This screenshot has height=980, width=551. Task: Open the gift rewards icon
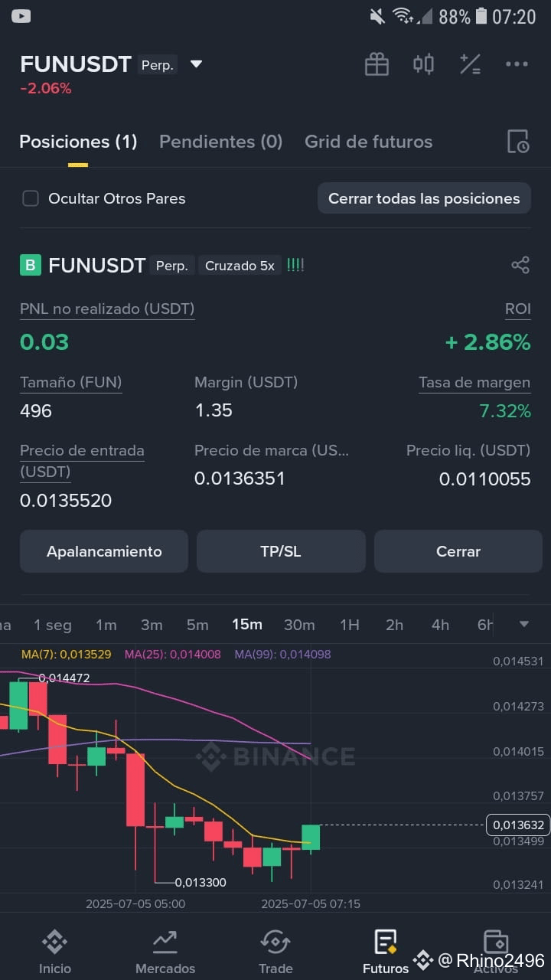click(377, 64)
